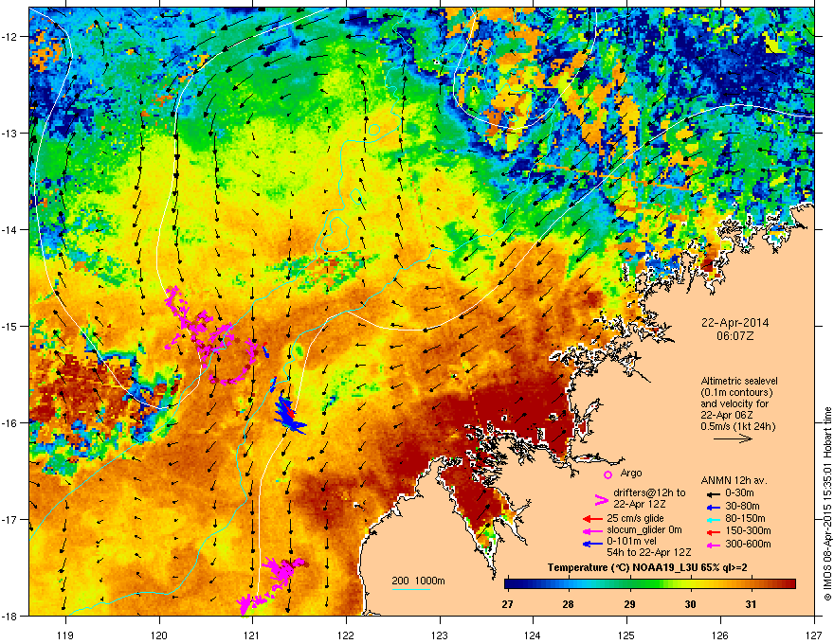Click the cyan bathymetry line under 200 1000m
The height and width of the screenshot is (644, 834).
click(x=411, y=589)
